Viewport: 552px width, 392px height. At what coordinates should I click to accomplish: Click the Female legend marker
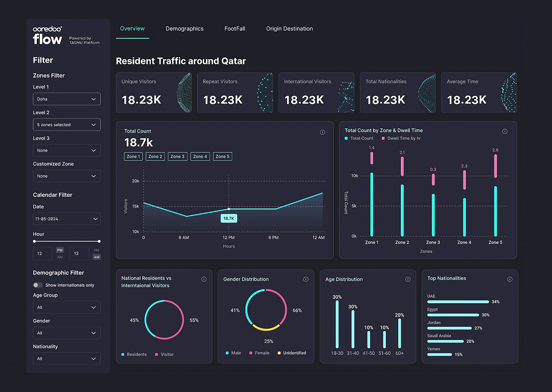pyautogui.click(x=251, y=353)
